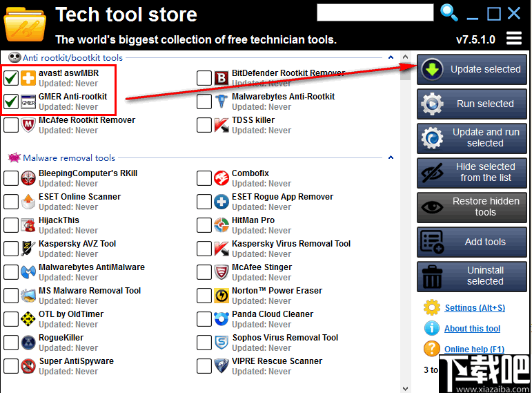Enable the TDSS killer checkbox

(x=204, y=125)
